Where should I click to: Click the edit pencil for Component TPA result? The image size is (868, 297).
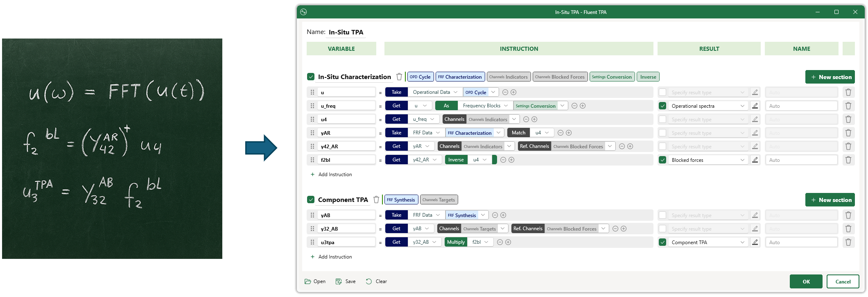pos(755,242)
